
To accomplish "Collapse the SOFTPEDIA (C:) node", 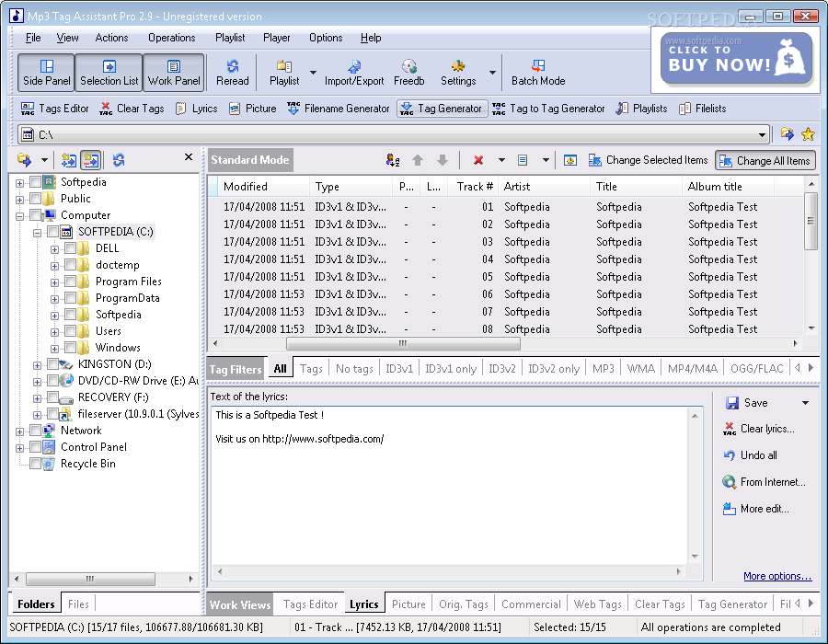I will 37,232.
